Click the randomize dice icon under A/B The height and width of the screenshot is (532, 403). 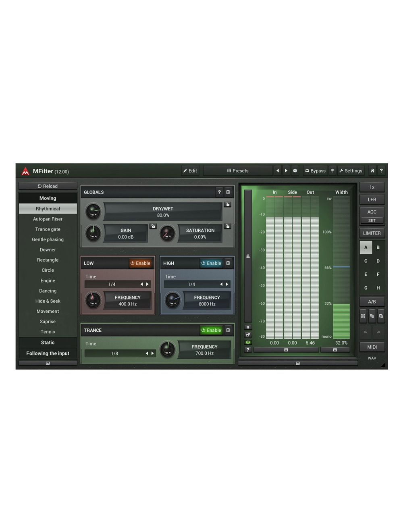(x=363, y=316)
